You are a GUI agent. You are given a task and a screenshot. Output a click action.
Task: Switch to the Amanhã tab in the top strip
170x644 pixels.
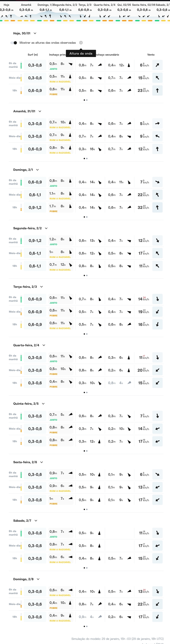(x=26, y=5)
